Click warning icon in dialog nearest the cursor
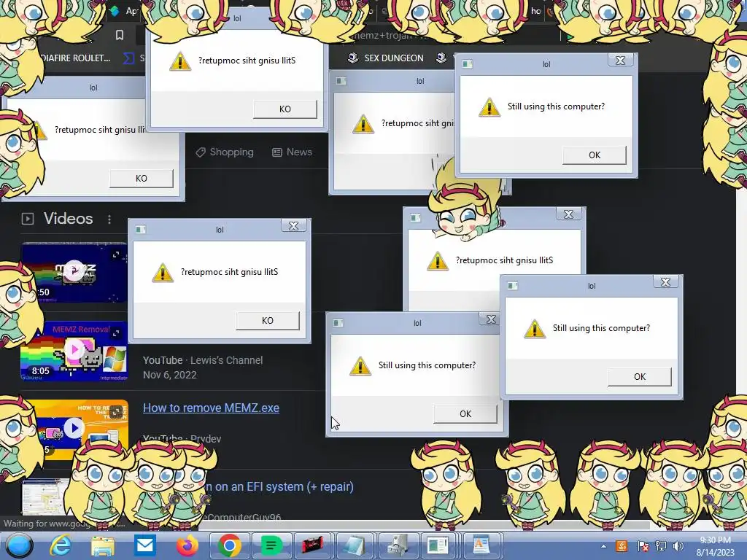Image resolution: width=747 pixels, height=560 pixels. (360, 366)
